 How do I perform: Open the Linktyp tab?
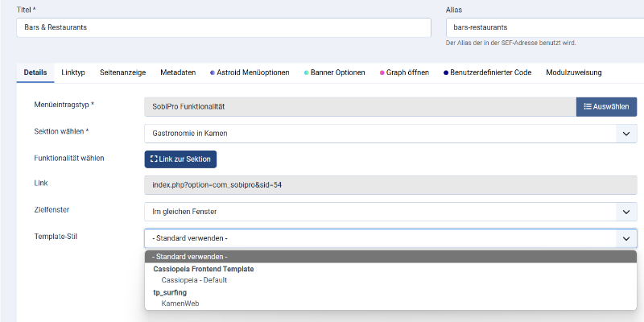pos(73,72)
